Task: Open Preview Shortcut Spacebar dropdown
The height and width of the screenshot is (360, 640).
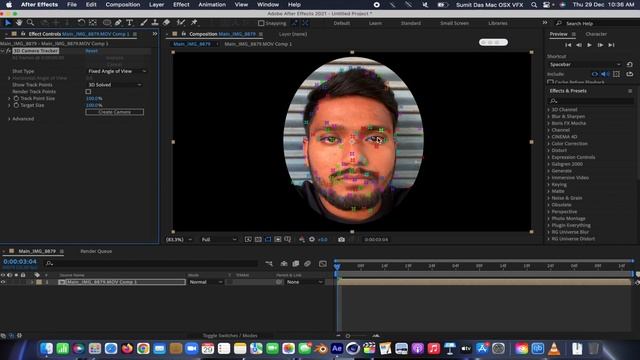Action: tap(584, 64)
